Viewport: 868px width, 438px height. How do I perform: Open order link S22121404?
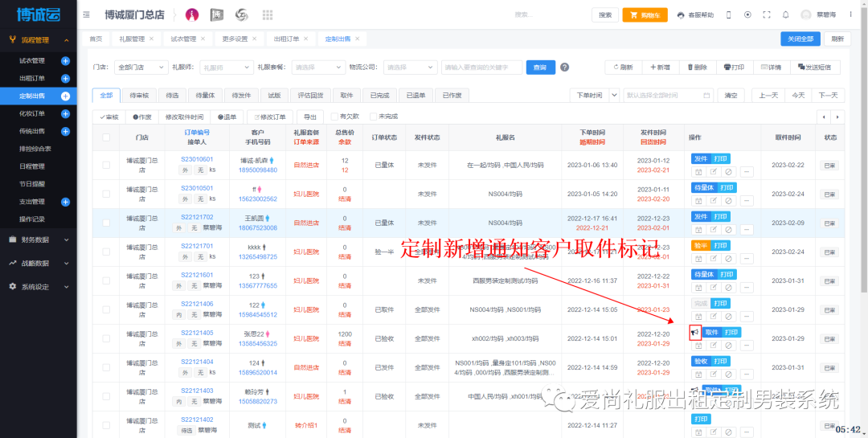(x=197, y=362)
